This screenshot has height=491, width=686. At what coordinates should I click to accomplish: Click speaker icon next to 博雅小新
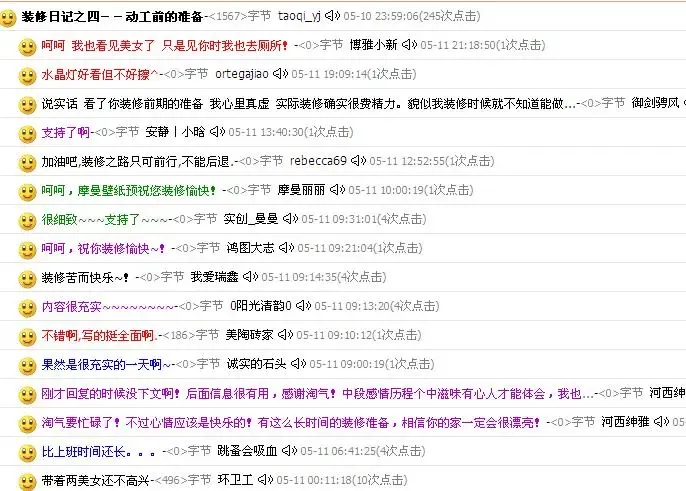point(410,45)
